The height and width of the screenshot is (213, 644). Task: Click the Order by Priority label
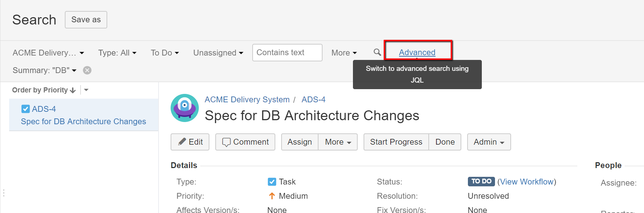coord(40,90)
